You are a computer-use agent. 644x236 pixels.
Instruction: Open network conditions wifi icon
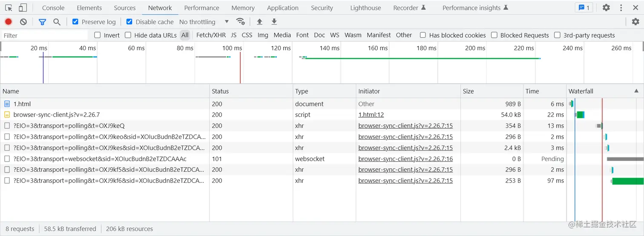tap(241, 22)
